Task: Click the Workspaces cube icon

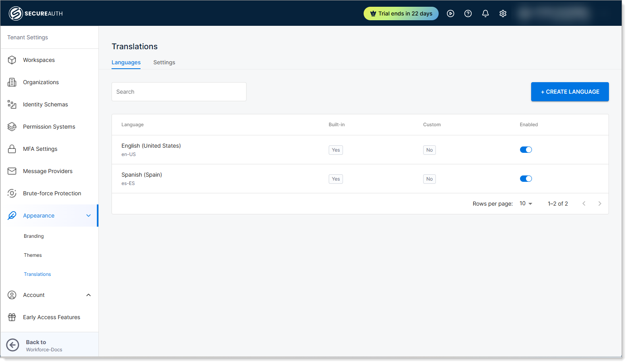Action: point(12,60)
